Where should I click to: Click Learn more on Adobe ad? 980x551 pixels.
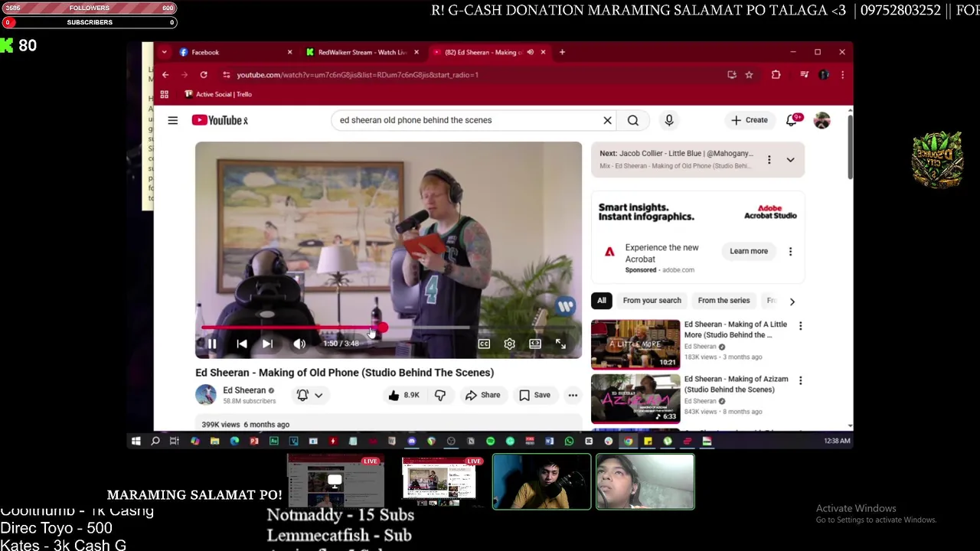point(749,251)
